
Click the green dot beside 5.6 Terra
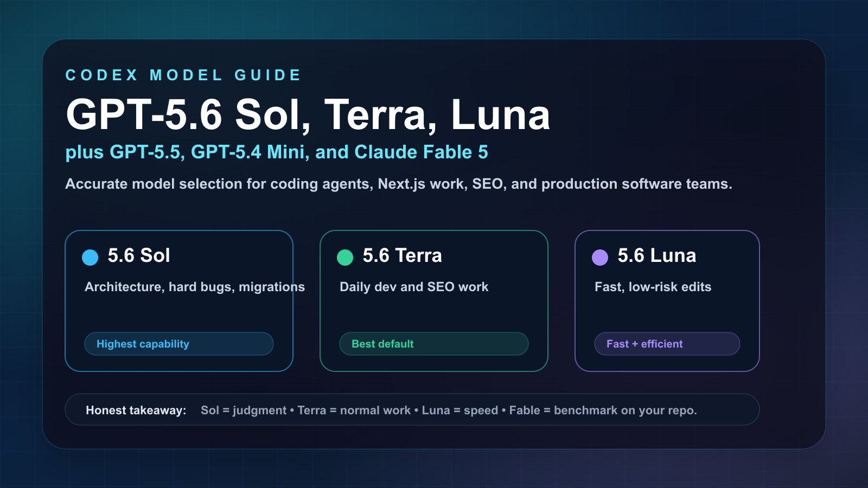[x=345, y=258]
